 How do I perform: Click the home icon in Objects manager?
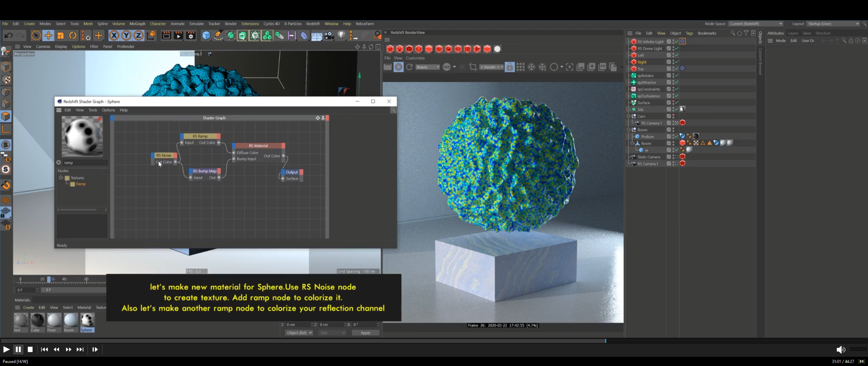coord(740,33)
